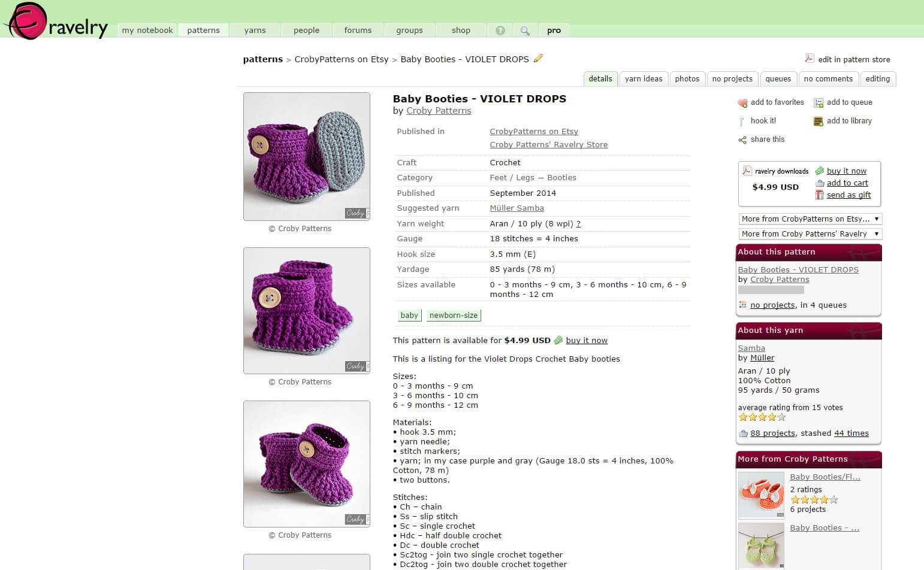Click the money icon next to the $4.99 USD buy it now link in the description
The width and height of the screenshot is (924, 570).
(x=558, y=340)
